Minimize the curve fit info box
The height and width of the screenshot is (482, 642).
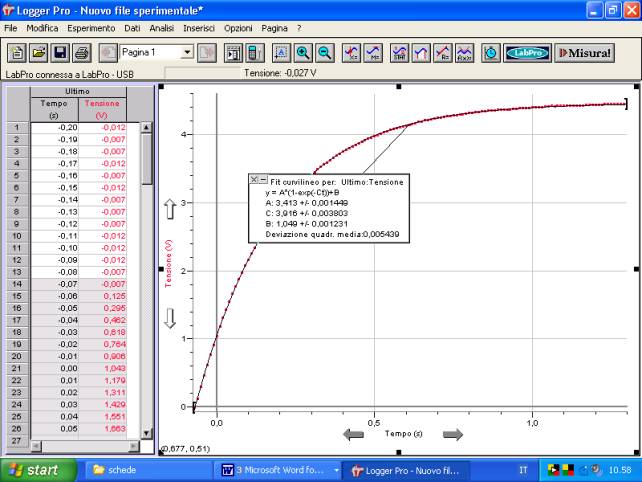(263, 179)
